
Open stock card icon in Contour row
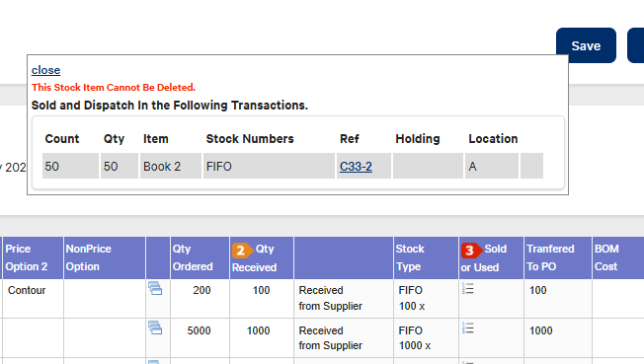tap(155, 288)
